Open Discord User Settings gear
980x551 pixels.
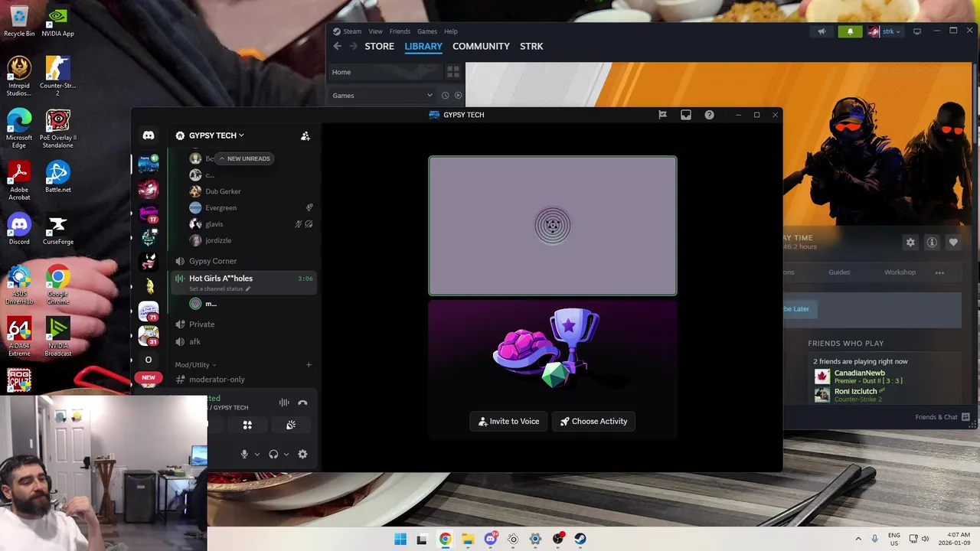click(x=302, y=454)
